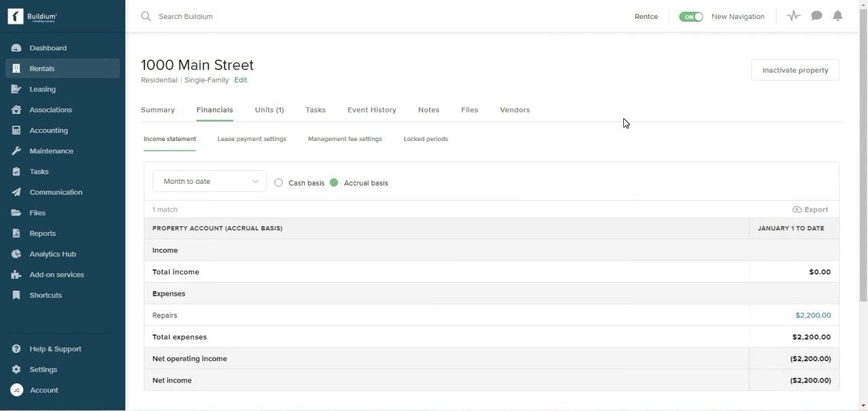
Task: Click the Tasks clipboard icon
Action: [x=16, y=172]
